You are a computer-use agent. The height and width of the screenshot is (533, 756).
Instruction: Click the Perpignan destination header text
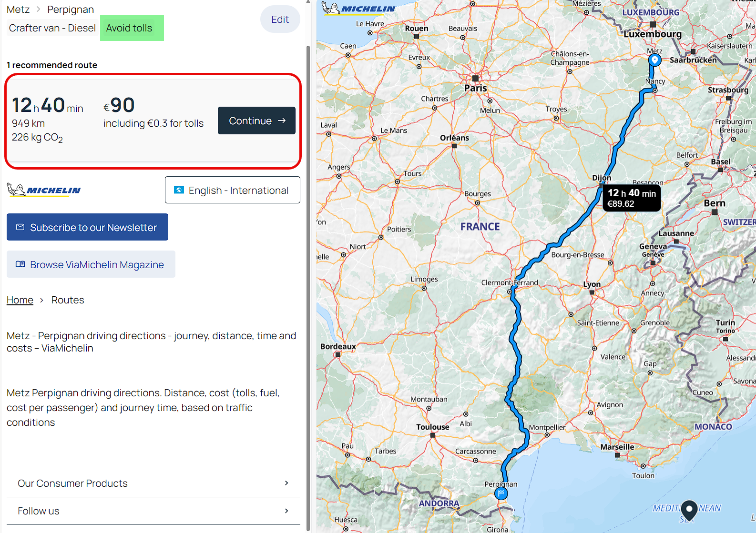point(71,10)
